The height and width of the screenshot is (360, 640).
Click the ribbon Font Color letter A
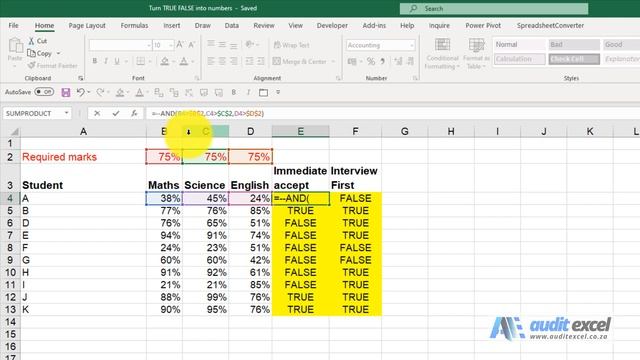[x=184, y=61]
